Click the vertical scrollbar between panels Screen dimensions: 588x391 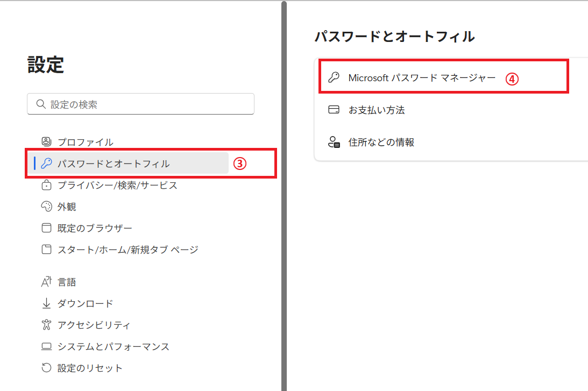pos(284,195)
